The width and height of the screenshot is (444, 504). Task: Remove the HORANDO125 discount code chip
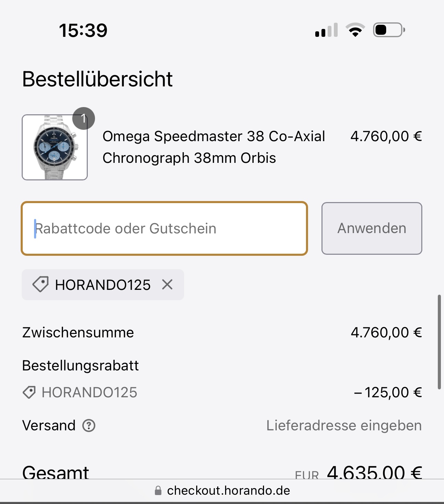point(167,285)
